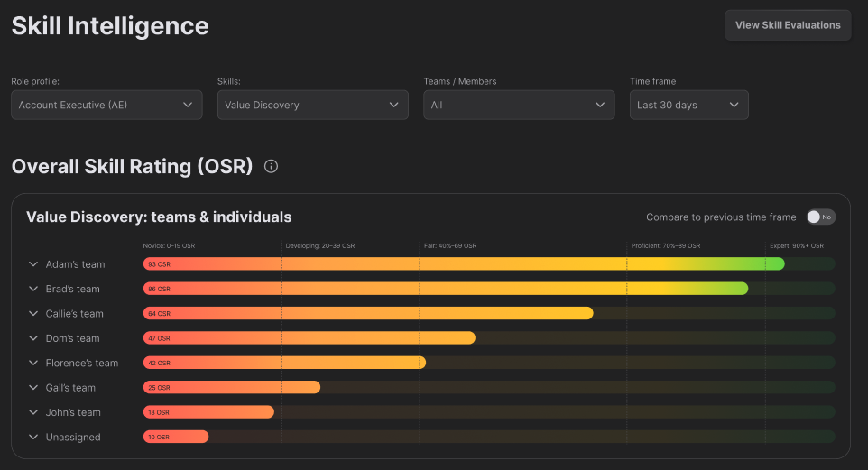Viewport: 868px width, 470px height.
Task: Click the 10 OSR bar for Unassigned
Action: [176, 437]
